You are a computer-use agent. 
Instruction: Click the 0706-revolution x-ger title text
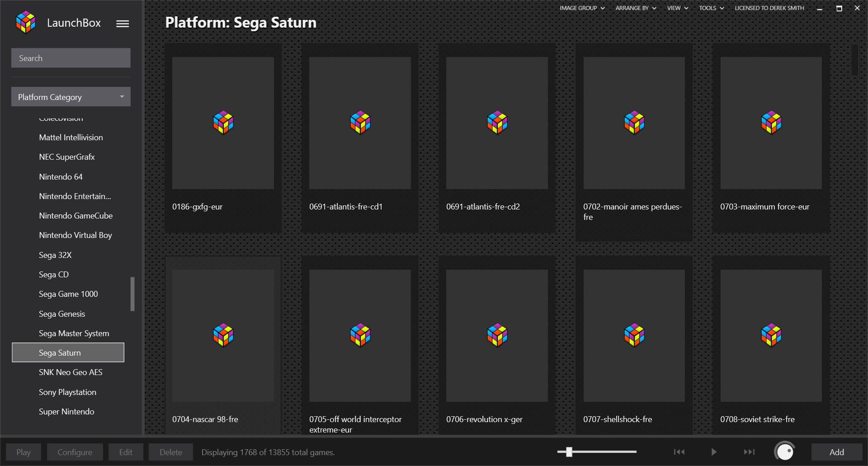coord(484,419)
